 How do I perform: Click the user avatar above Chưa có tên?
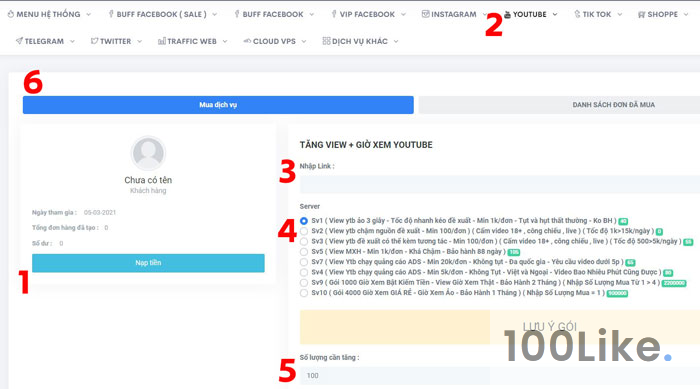point(148,153)
